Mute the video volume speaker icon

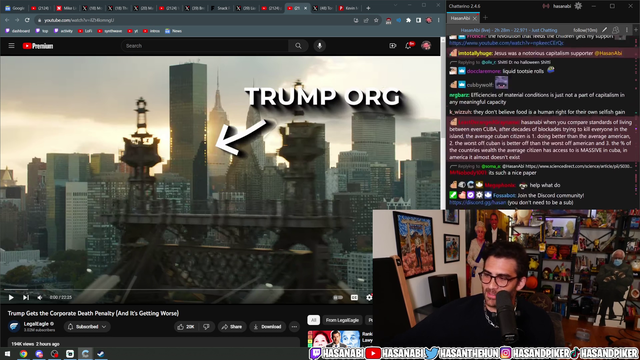pos(40,298)
